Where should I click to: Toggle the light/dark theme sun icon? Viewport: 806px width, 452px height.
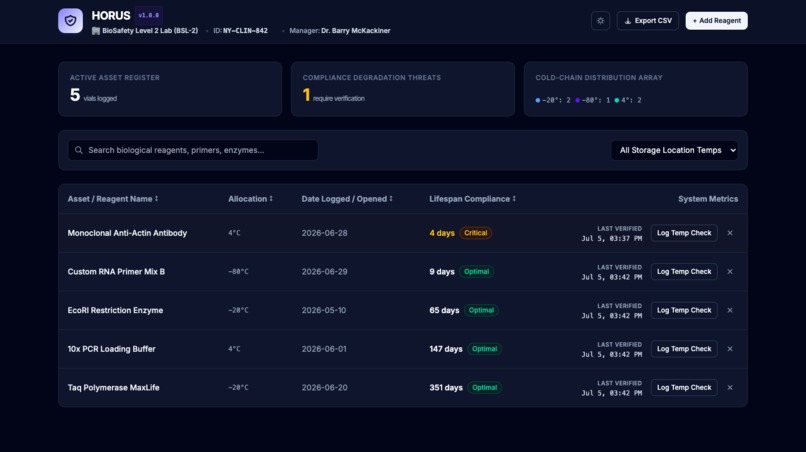(x=600, y=21)
